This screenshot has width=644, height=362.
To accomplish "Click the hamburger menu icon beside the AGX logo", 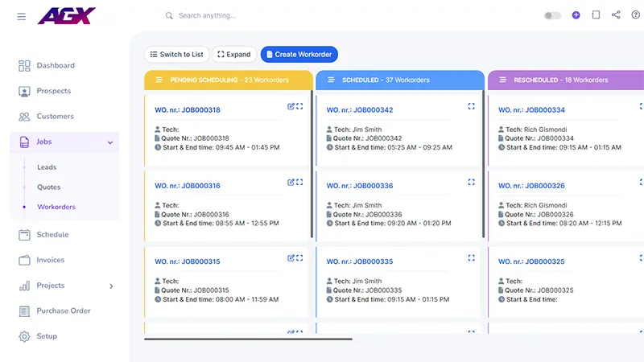I will coord(21,16).
